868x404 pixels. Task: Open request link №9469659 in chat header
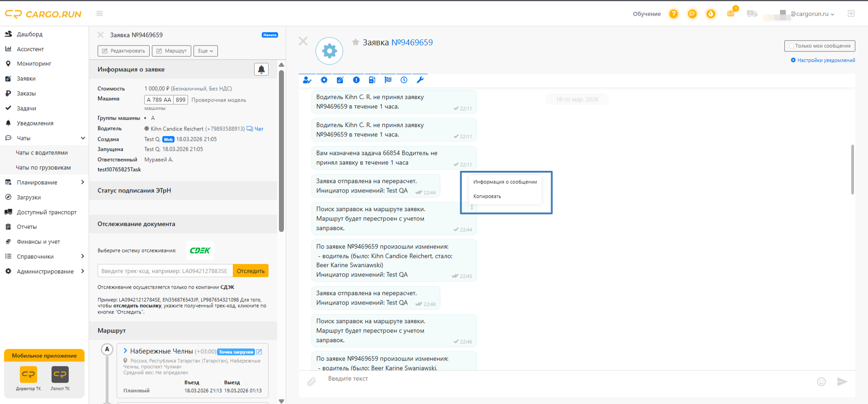point(412,42)
